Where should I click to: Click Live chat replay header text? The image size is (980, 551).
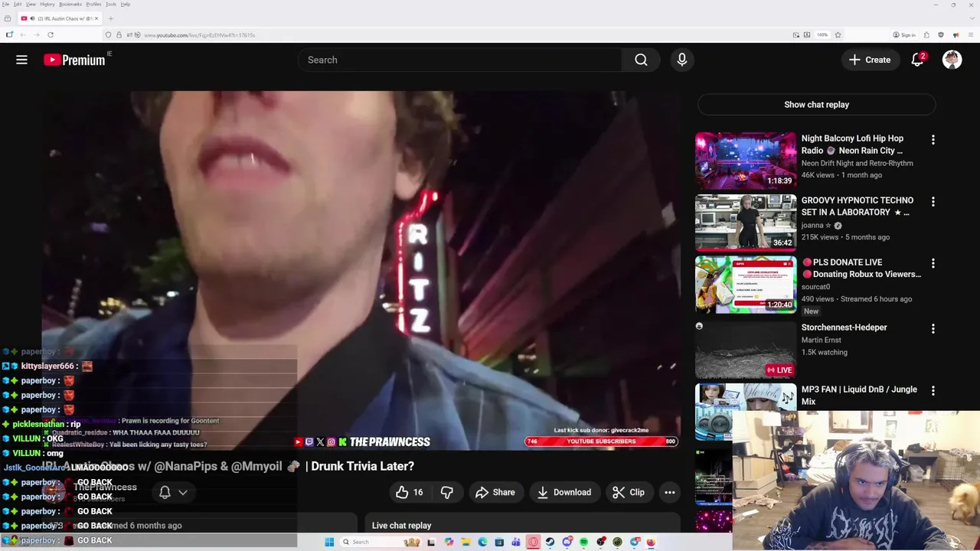tap(401, 526)
